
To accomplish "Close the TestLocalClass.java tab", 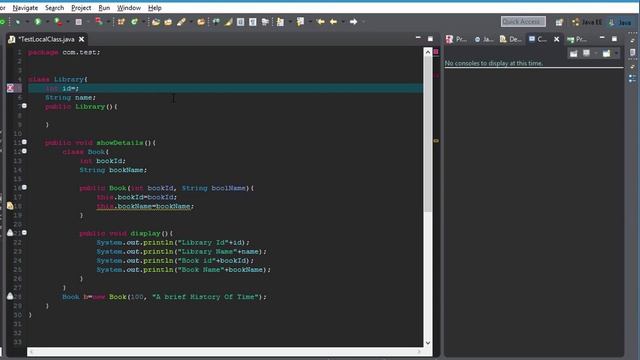I will [82, 39].
